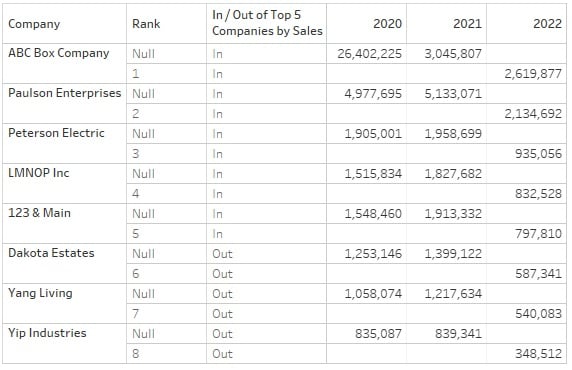Viewport: 572px width, 370px height.
Task: Select the LMNOP Inc company cell
Action: (39, 173)
